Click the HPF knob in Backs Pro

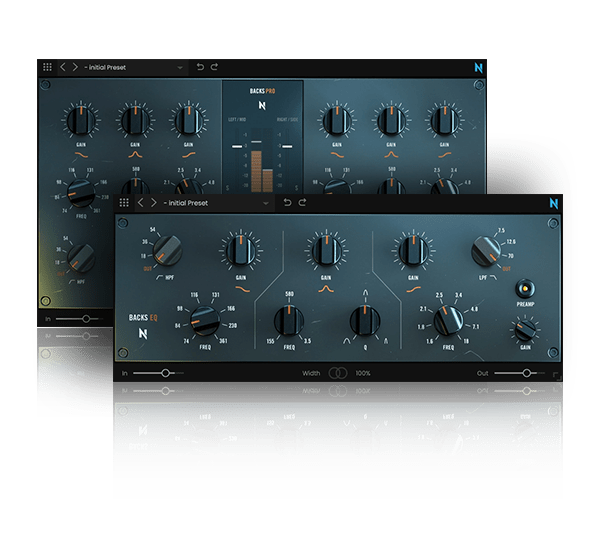pos(81,258)
